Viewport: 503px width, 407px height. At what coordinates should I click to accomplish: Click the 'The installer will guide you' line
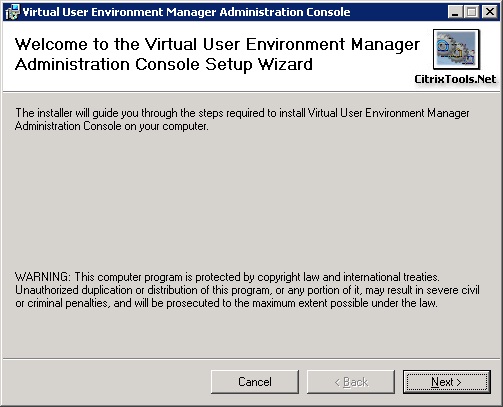click(x=242, y=113)
